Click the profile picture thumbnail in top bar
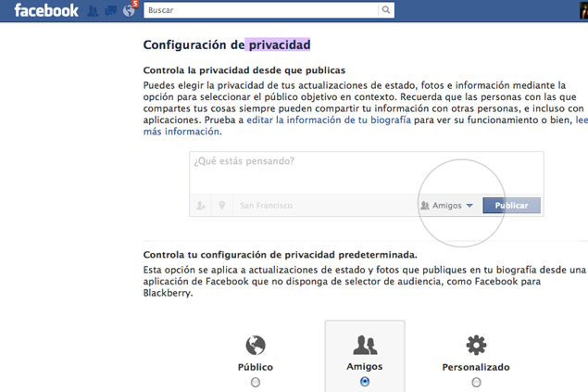Screen dimensions: 588x392 coord(584,9)
